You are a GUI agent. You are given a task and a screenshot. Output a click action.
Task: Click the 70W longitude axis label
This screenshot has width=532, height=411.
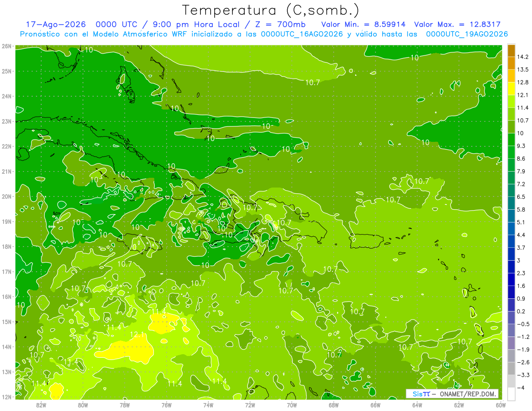[x=292, y=405]
